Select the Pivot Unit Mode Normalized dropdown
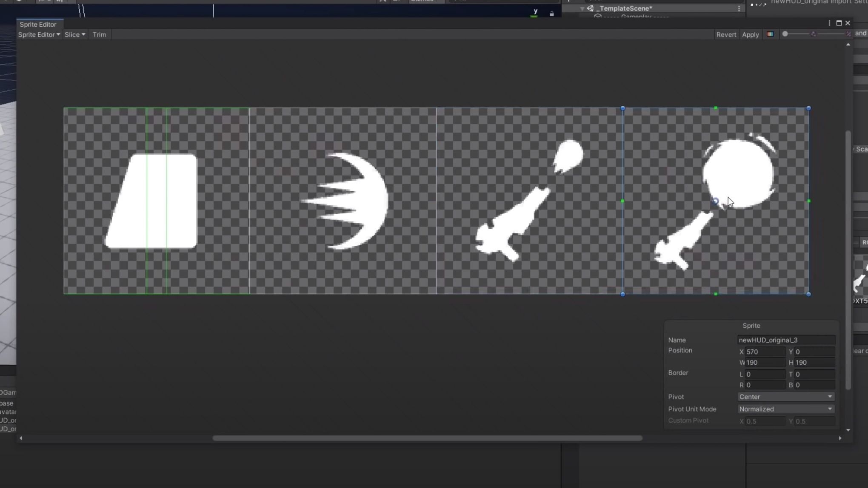 coord(785,409)
